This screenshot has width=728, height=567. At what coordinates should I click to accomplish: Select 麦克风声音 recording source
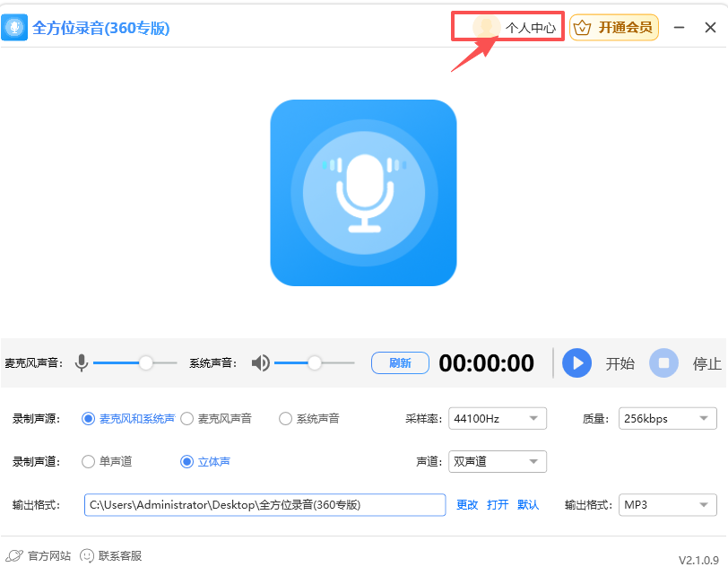[x=187, y=418]
